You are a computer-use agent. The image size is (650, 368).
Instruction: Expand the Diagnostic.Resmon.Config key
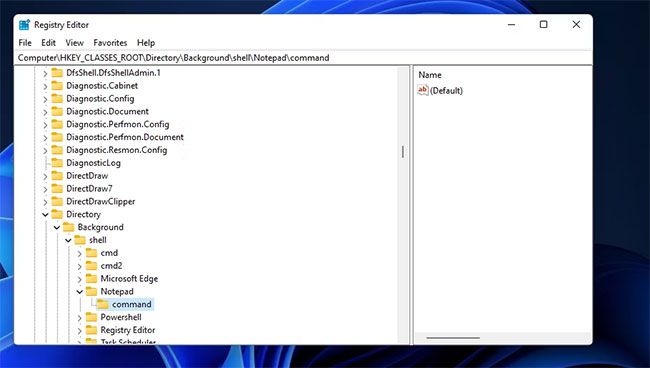pyautogui.click(x=45, y=150)
